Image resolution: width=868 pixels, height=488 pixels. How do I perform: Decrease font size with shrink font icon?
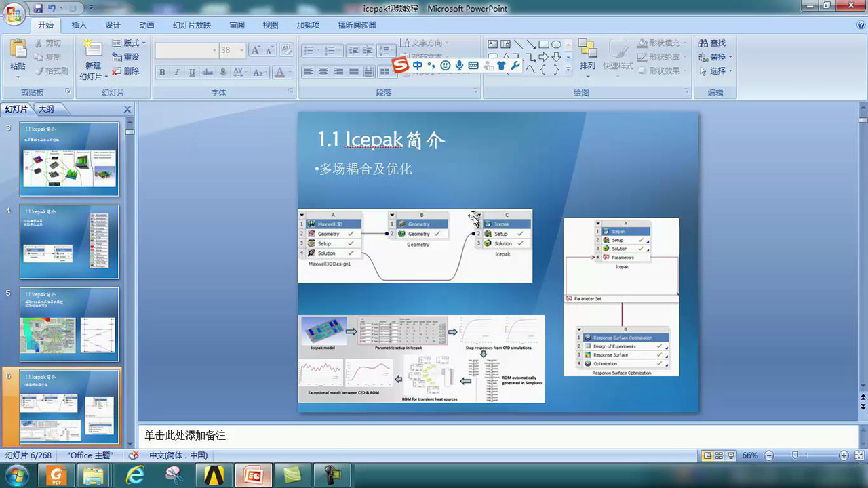269,50
